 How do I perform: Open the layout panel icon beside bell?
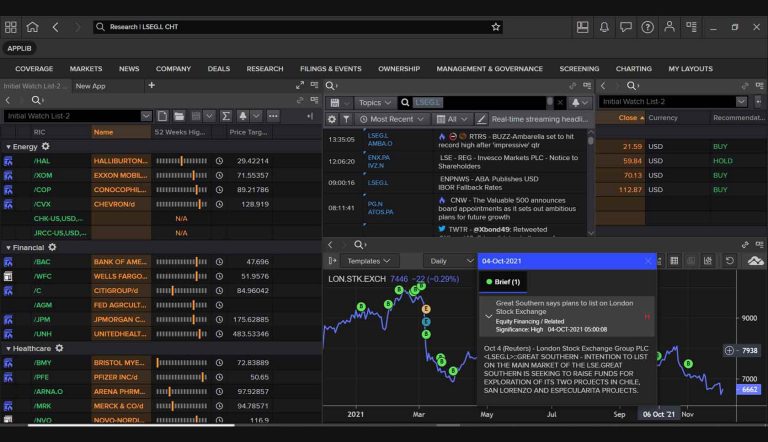pos(582,27)
